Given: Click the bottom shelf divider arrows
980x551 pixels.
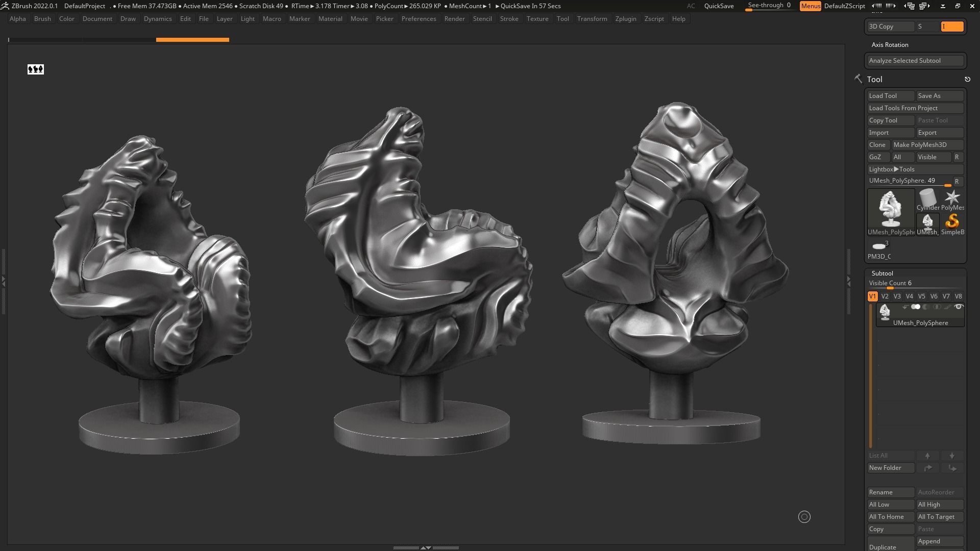Looking at the screenshot, I should pyautogui.click(x=425, y=547).
